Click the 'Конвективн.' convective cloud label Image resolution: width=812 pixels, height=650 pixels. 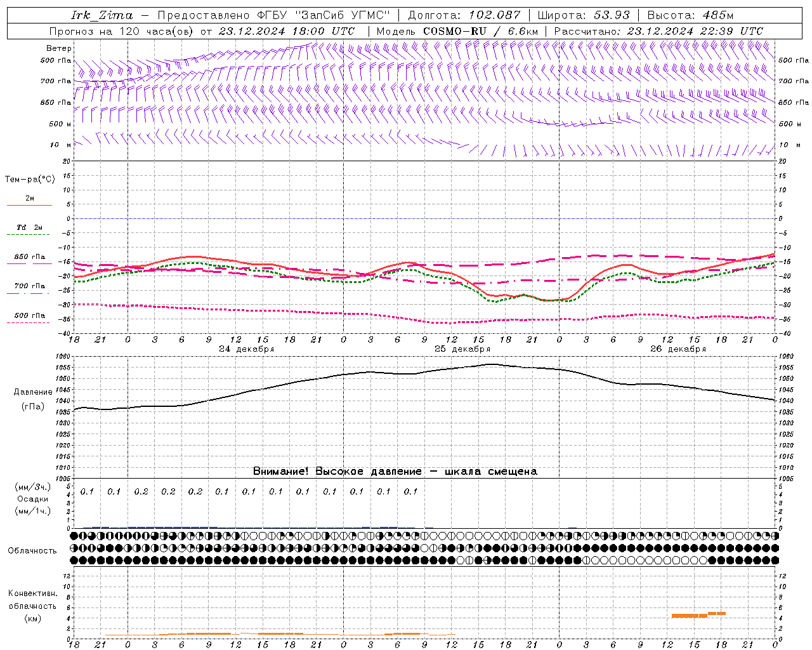click(x=33, y=594)
